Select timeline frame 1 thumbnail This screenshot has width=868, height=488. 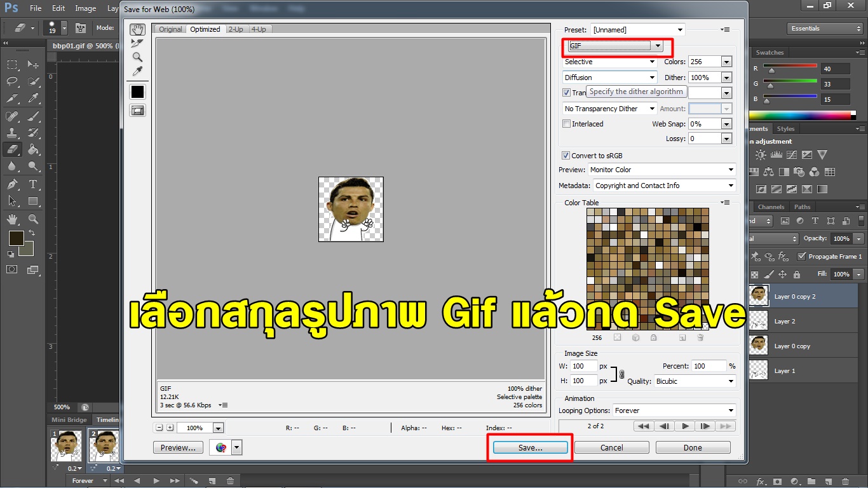(66, 445)
